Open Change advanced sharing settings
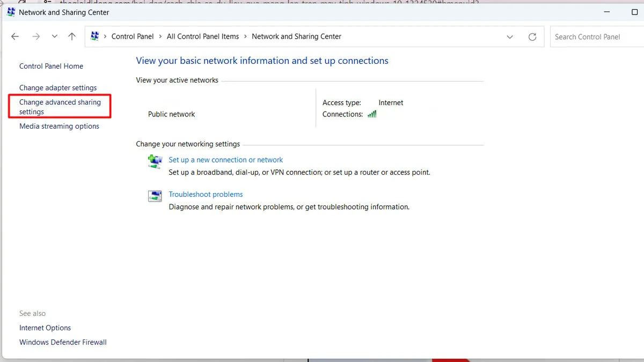This screenshot has width=644, height=362. click(x=60, y=107)
